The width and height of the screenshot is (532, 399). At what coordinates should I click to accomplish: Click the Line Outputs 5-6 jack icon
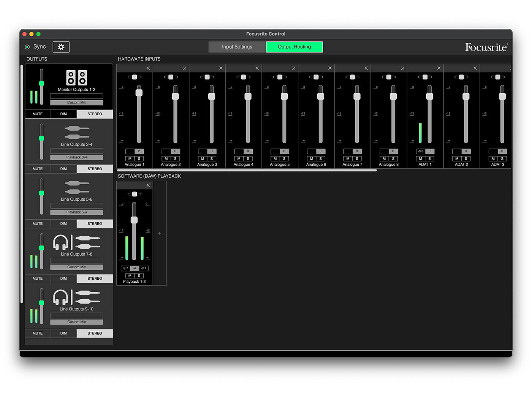pyautogui.click(x=76, y=187)
